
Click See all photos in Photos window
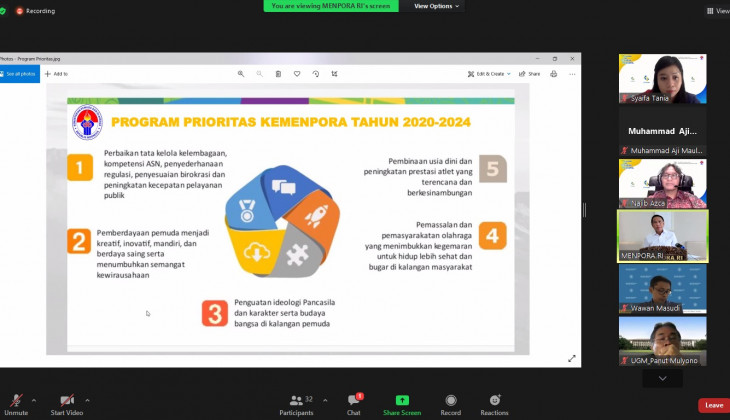tap(20, 74)
